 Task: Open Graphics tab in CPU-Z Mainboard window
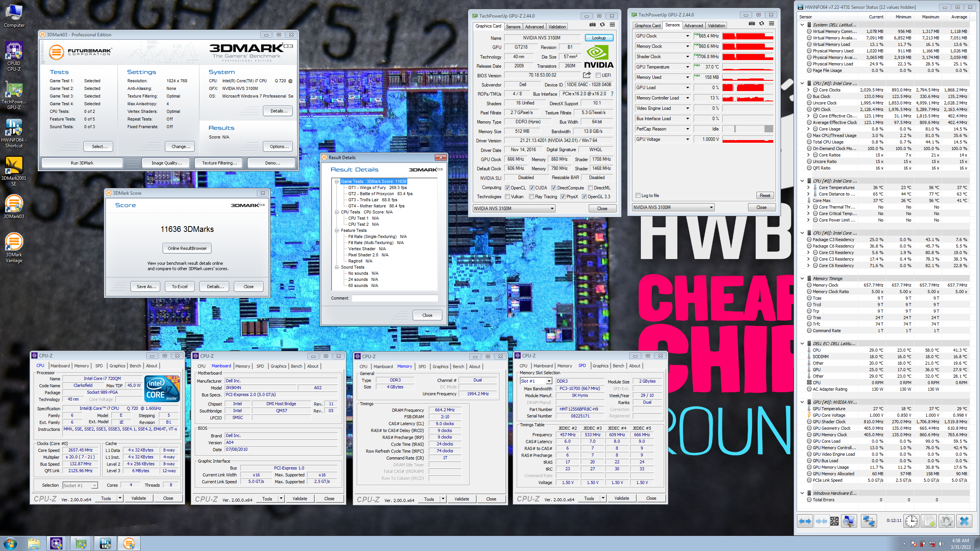click(x=278, y=366)
